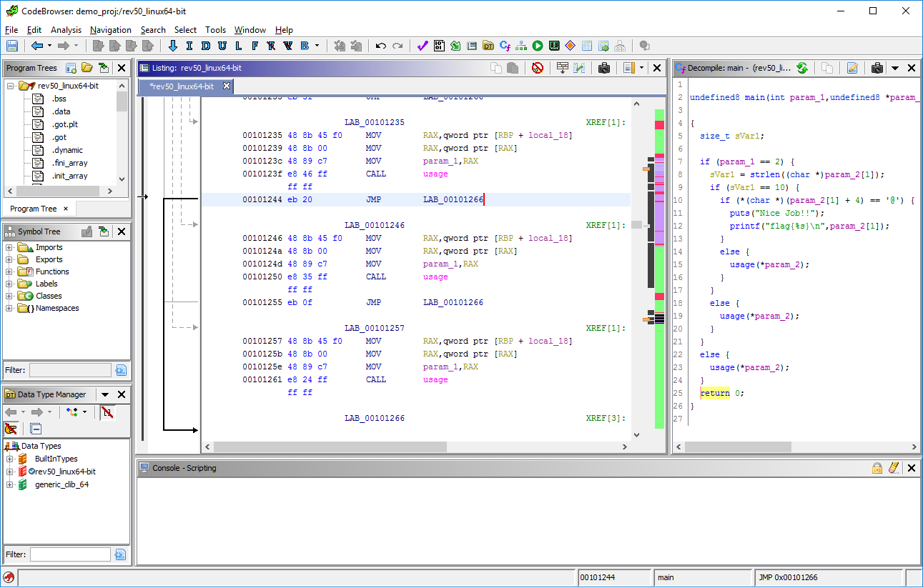Click the Undo arrow in the toolbar
This screenshot has width=923, height=588.
pyautogui.click(x=381, y=46)
